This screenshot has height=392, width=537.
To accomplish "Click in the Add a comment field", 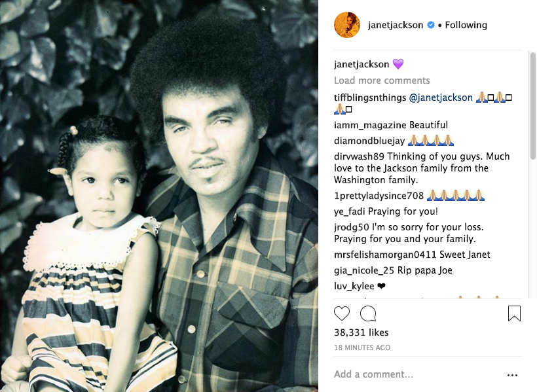I will click(413, 374).
